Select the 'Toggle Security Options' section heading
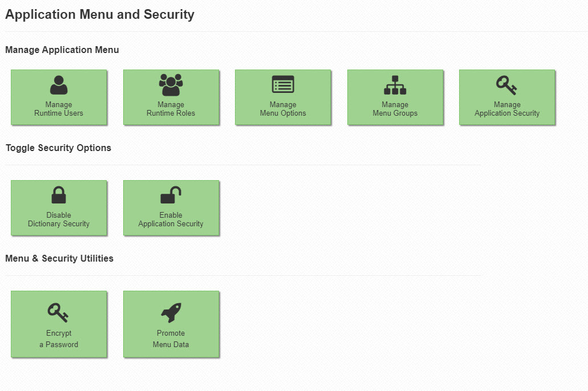The height and width of the screenshot is (391, 588). (58, 148)
